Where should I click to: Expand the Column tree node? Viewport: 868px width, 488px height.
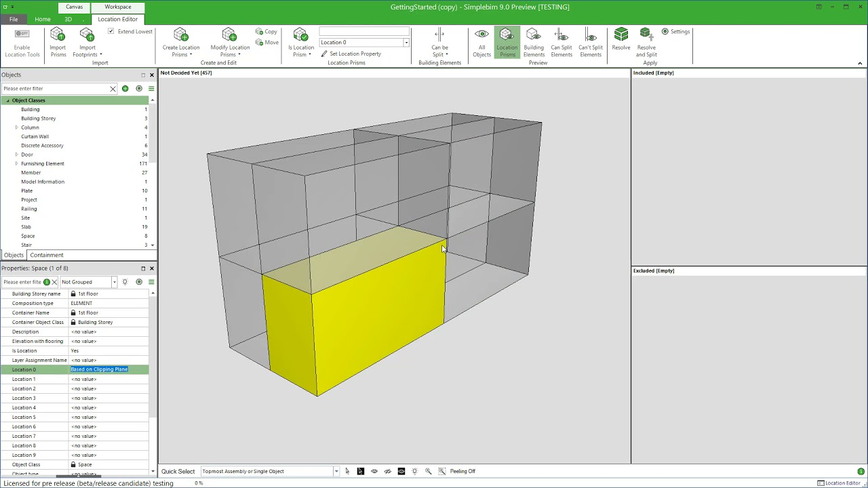[x=16, y=127]
